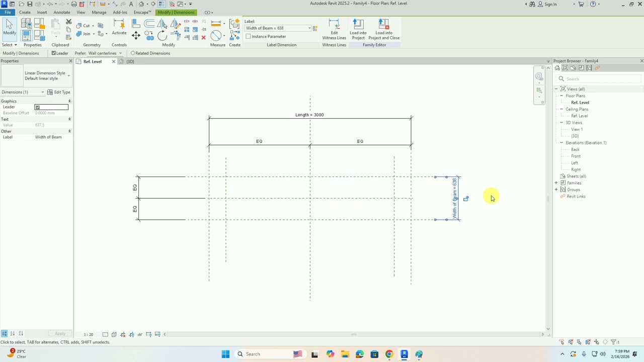The image size is (644, 362).
Task: Open the Create ribbon tab
Action: (x=25, y=12)
